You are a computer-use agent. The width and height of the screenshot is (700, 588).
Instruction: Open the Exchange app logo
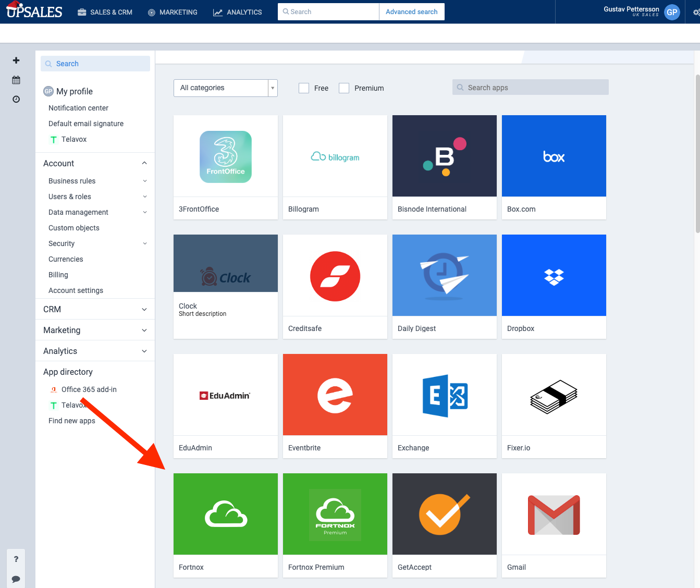[x=445, y=396]
